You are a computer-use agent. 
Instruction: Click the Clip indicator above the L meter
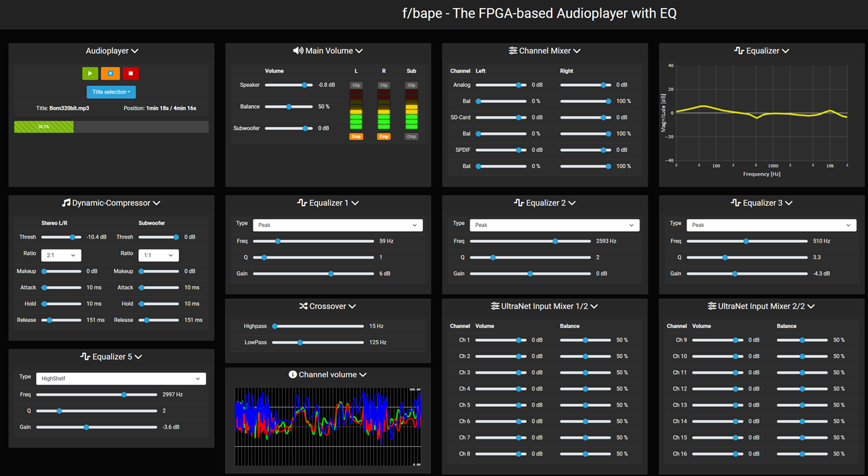click(x=356, y=85)
